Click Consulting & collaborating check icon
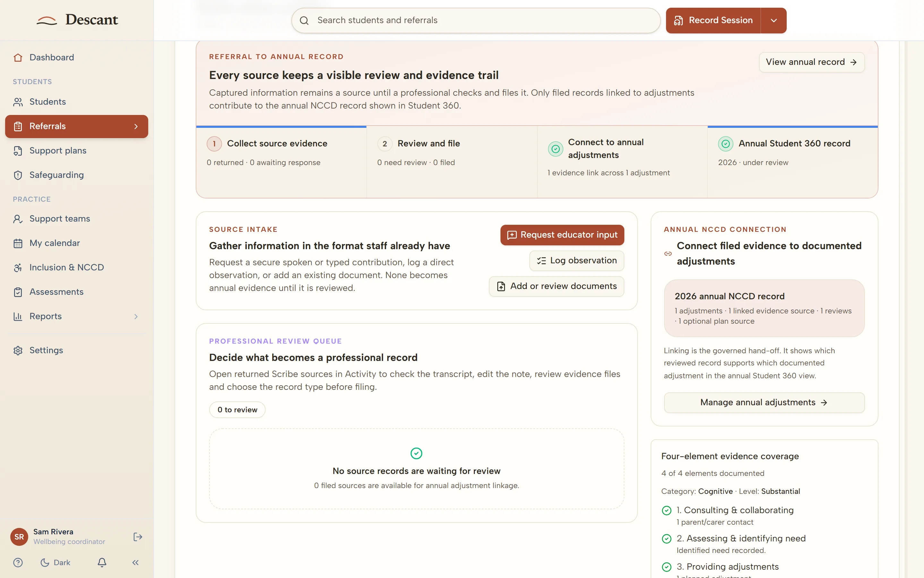Image resolution: width=924 pixels, height=578 pixels. [667, 510]
